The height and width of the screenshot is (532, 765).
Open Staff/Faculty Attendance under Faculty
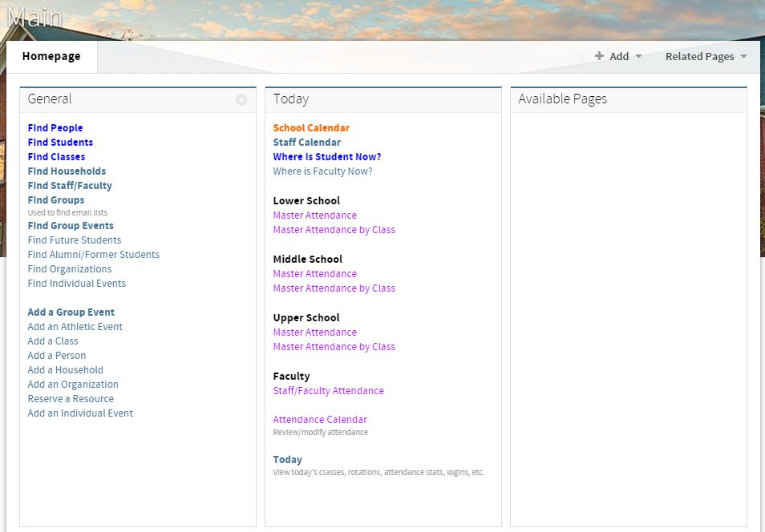click(x=329, y=390)
